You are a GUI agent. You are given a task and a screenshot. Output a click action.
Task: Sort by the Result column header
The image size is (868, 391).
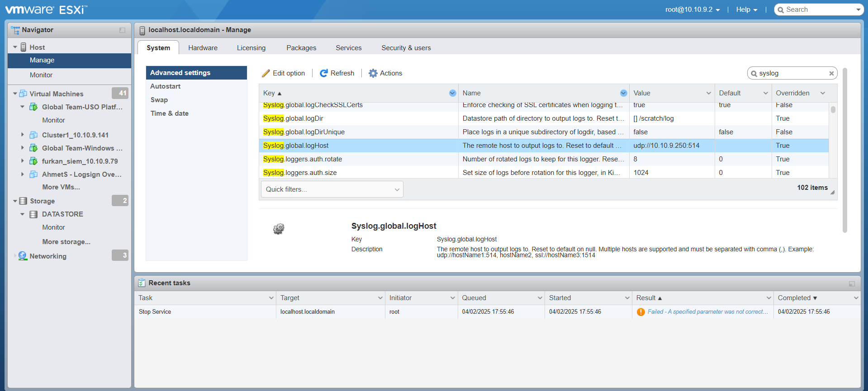point(702,298)
